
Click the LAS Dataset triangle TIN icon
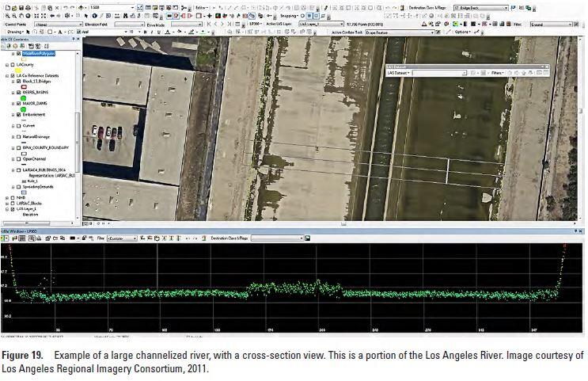[424, 24]
